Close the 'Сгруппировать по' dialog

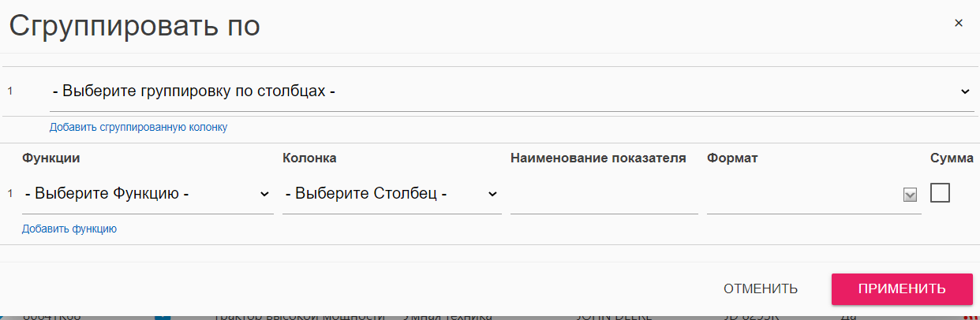point(959,23)
